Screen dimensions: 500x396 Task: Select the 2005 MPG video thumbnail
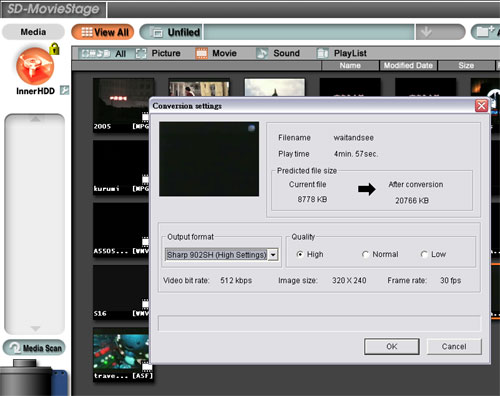(x=121, y=105)
